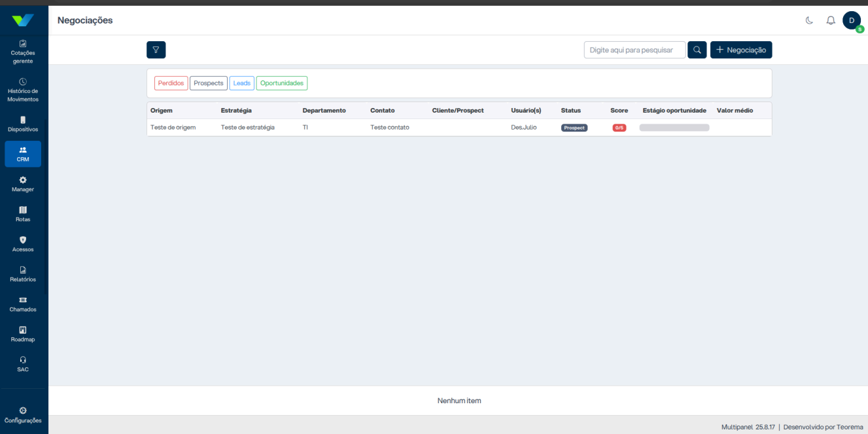This screenshot has height=434, width=868.
Task: Open Rotas in the sidebar
Action: pos(23,214)
